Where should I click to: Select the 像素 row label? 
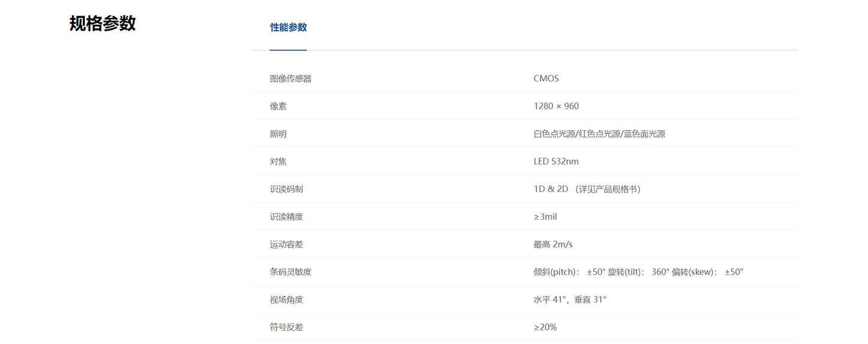(278, 106)
